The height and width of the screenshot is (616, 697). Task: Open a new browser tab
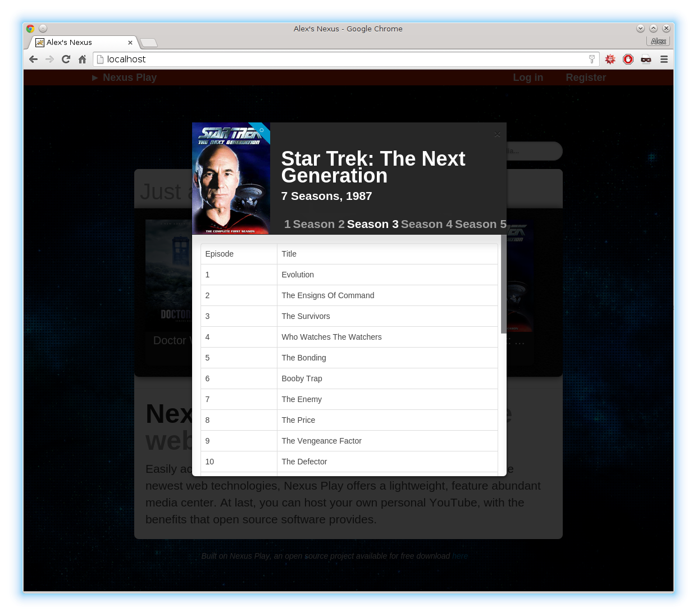[149, 43]
